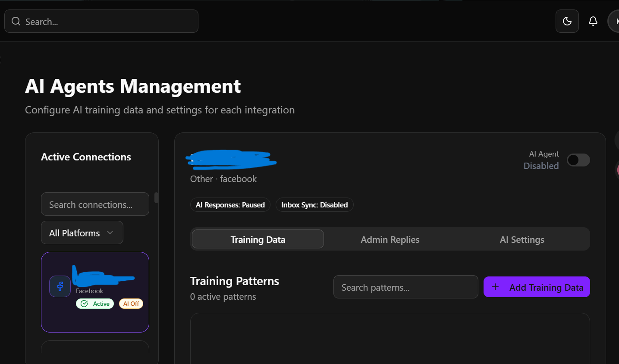Switch to the Training Data tab
The image size is (619, 364).
tap(258, 239)
